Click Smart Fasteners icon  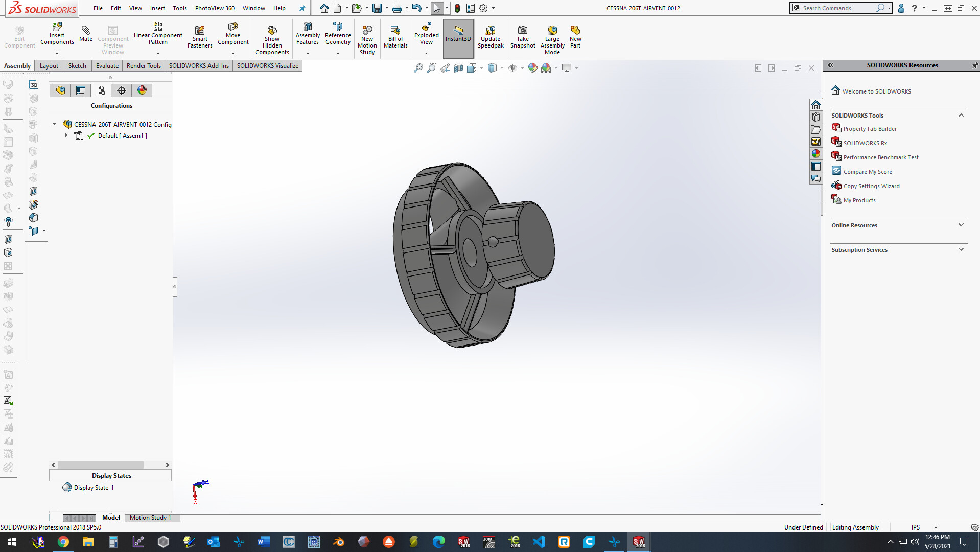coord(200,37)
